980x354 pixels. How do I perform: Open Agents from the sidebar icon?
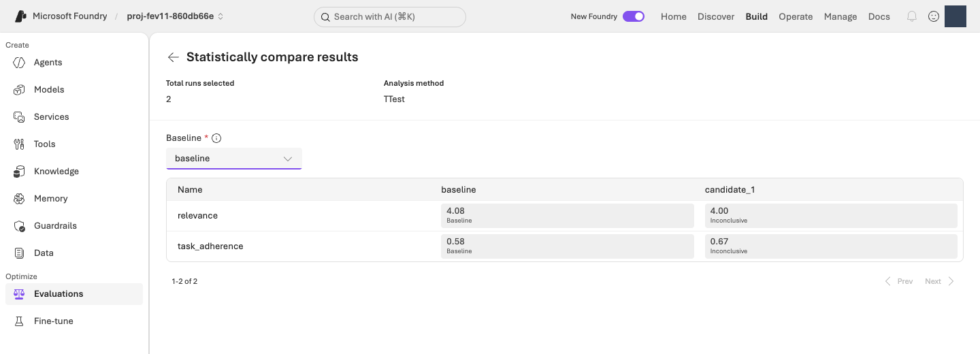[19, 63]
